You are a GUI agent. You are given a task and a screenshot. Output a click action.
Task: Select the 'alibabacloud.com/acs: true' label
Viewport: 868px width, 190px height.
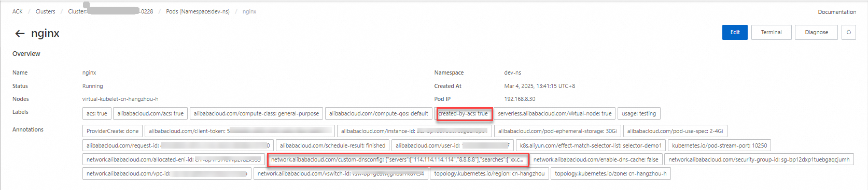coord(150,113)
